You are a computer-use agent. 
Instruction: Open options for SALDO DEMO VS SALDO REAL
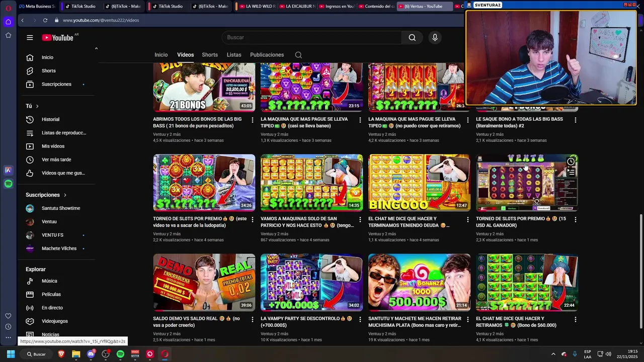tap(253, 319)
